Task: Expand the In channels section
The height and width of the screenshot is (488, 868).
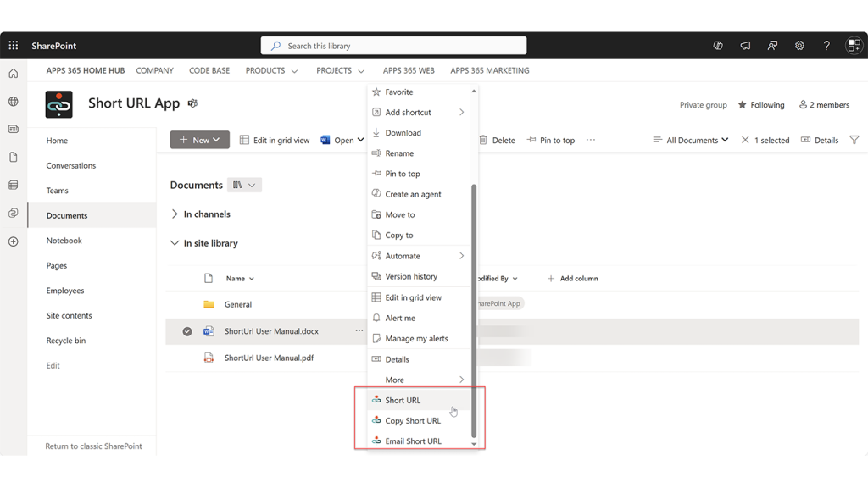Action: point(175,214)
